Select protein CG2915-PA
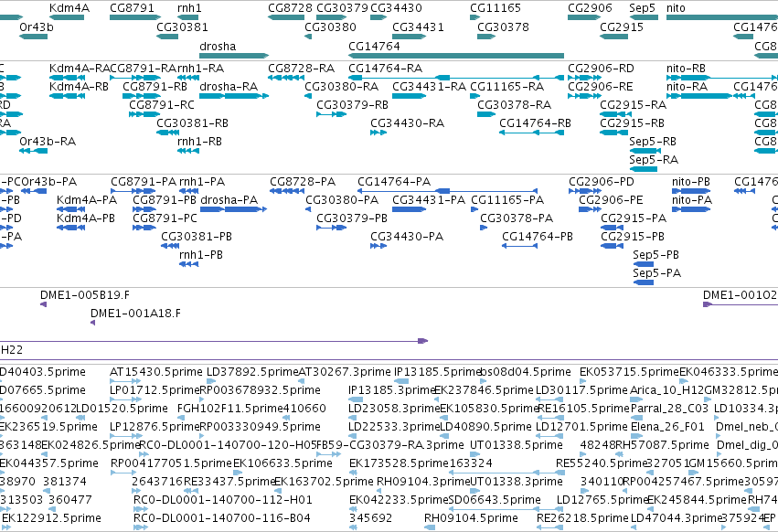This screenshot has width=778, height=532. [x=612, y=228]
